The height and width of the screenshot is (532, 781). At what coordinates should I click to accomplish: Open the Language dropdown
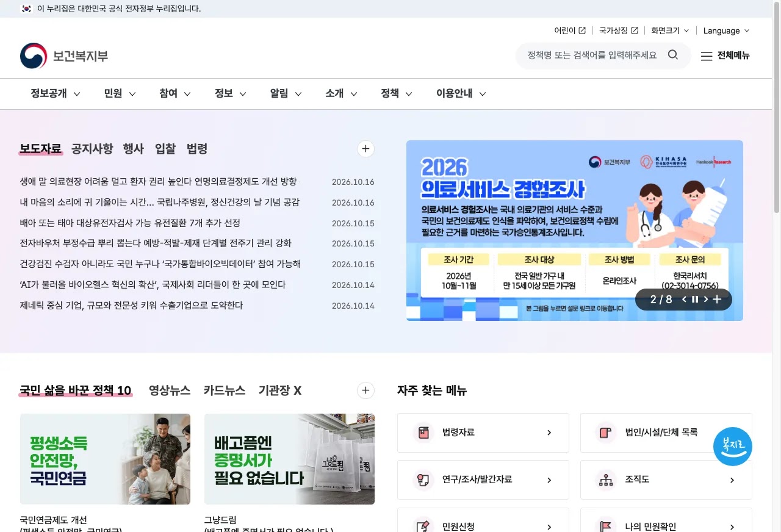coord(726,31)
